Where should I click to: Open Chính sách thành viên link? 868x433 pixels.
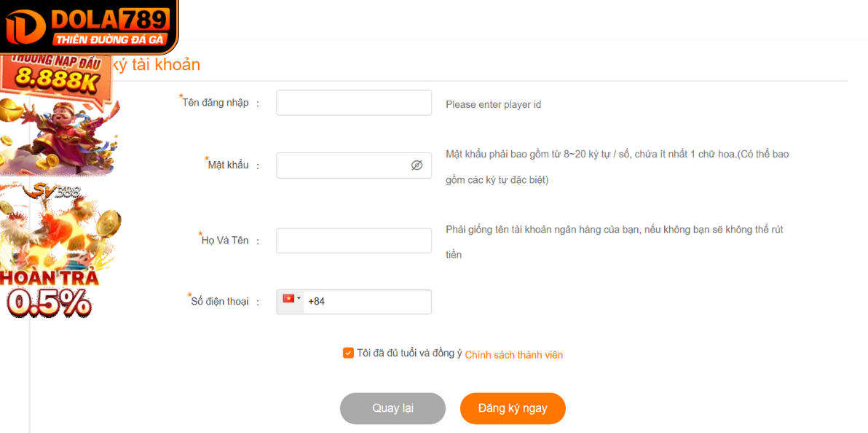point(513,355)
